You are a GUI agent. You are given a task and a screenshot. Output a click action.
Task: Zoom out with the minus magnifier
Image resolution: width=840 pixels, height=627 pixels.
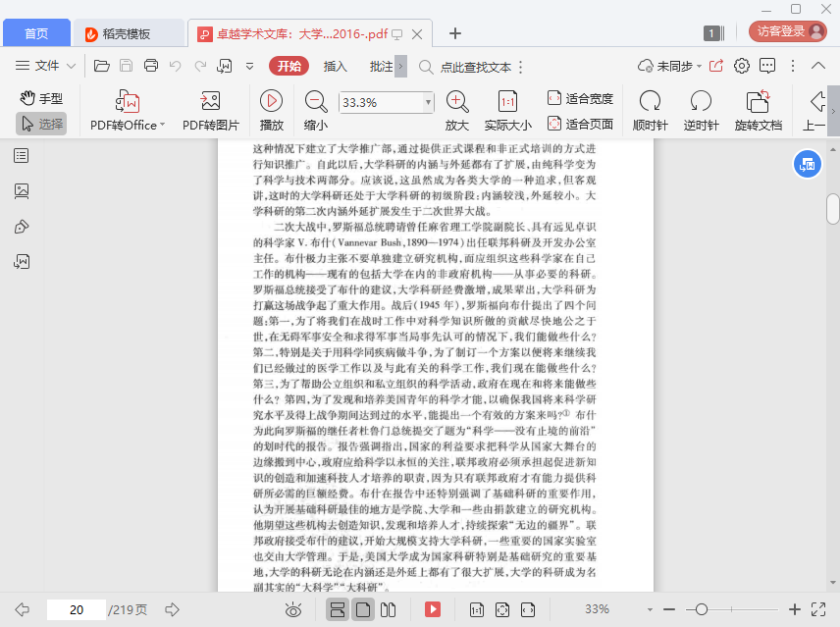[316, 111]
